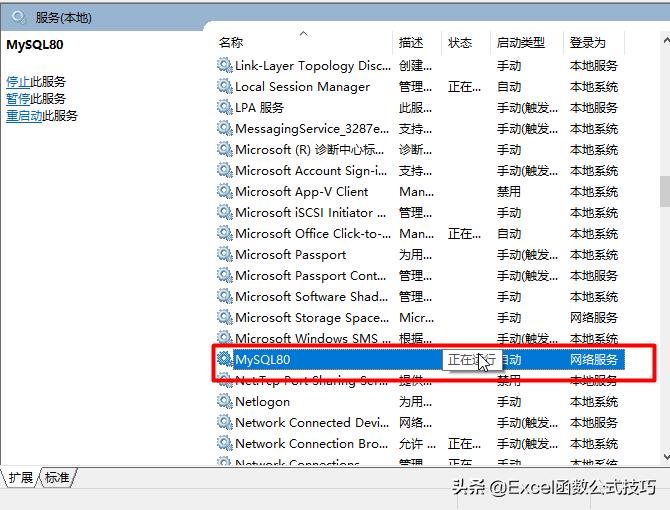Click the gear icon for Netlogon service
The height and width of the screenshot is (510, 670).
pos(224,401)
